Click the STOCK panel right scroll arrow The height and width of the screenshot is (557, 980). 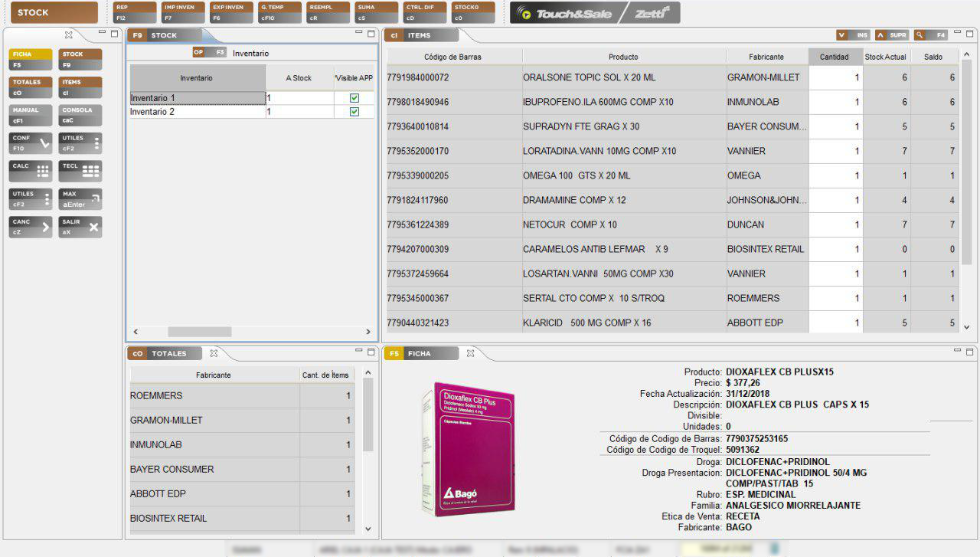coord(367,332)
